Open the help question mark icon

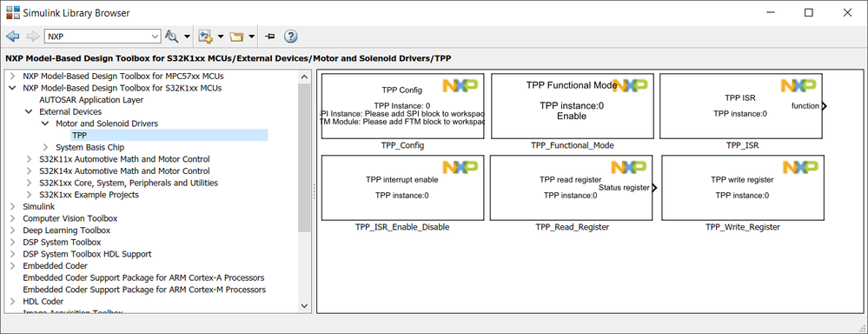(290, 37)
